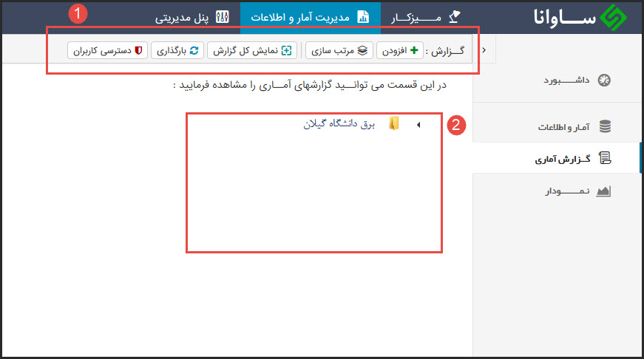644x359 pixels.
Task: Click the area chart icon in sidebar
Action: pos(603,191)
